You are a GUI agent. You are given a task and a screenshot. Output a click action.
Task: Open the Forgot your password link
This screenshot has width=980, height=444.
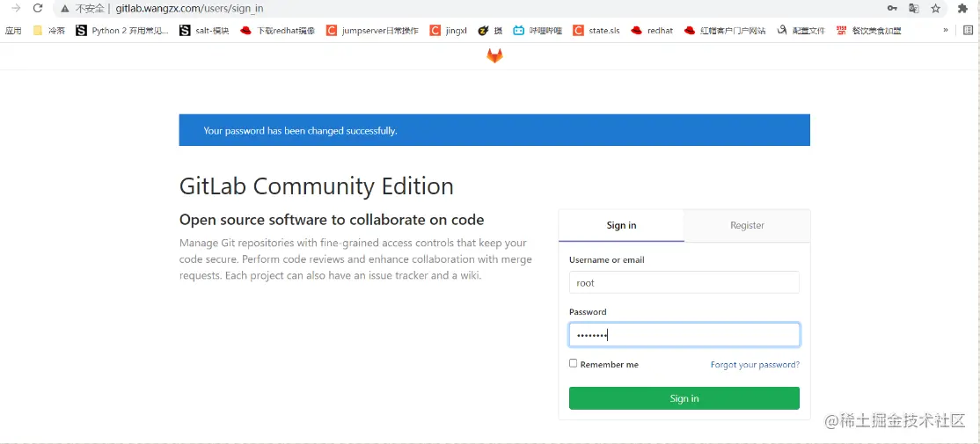[755, 365]
